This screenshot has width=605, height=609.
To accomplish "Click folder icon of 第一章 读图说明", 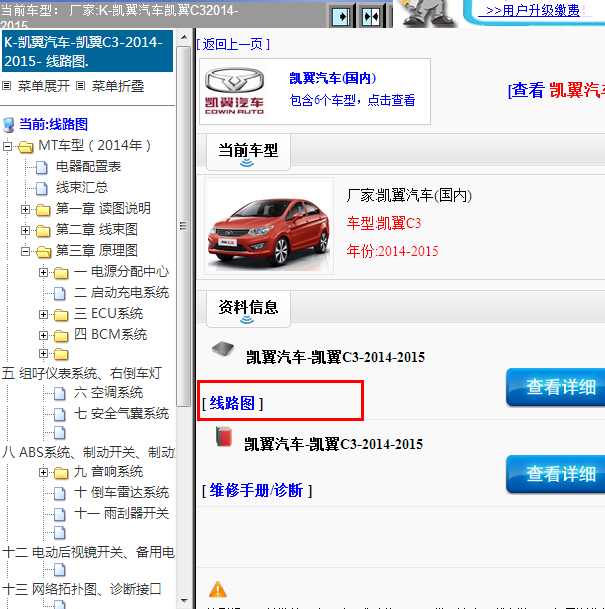I will point(43,210).
